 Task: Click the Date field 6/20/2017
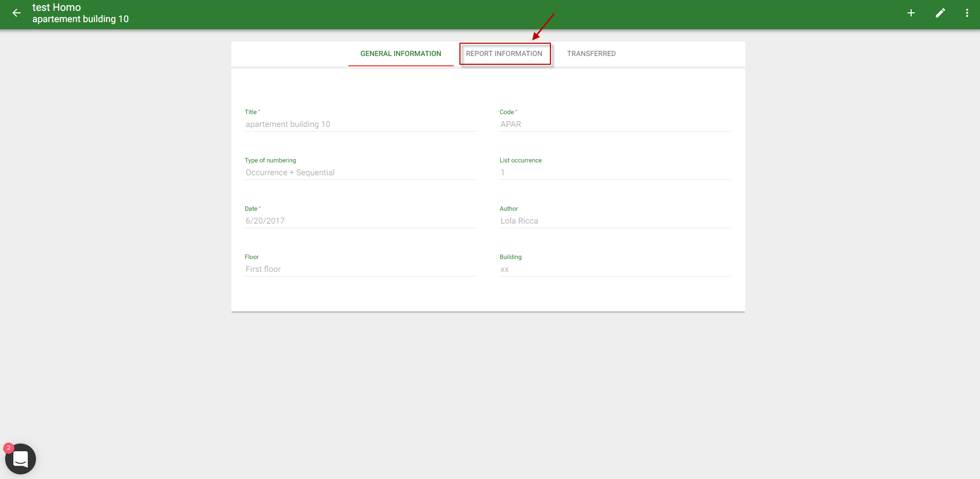click(360, 221)
